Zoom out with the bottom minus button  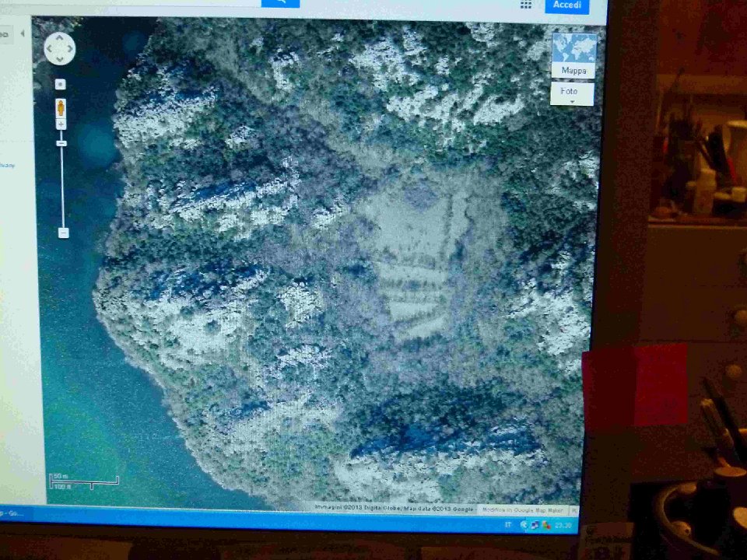(x=63, y=233)
